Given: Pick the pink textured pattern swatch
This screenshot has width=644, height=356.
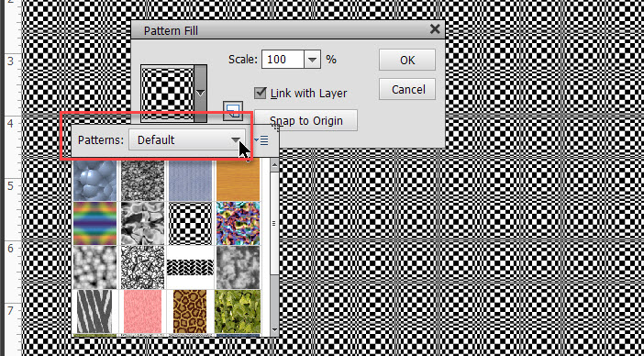Looking at the screenshot, I should [143, 311].
